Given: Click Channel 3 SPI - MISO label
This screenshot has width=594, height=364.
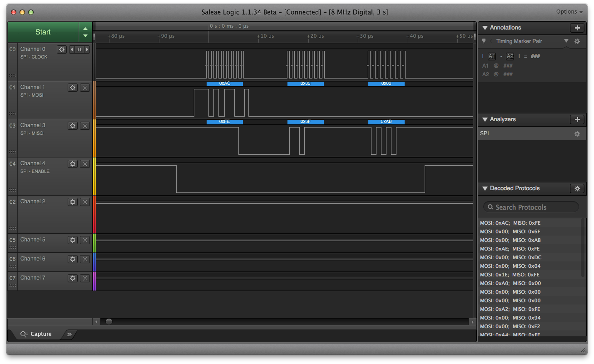Looking at the screenshot, I should point(32,133).
